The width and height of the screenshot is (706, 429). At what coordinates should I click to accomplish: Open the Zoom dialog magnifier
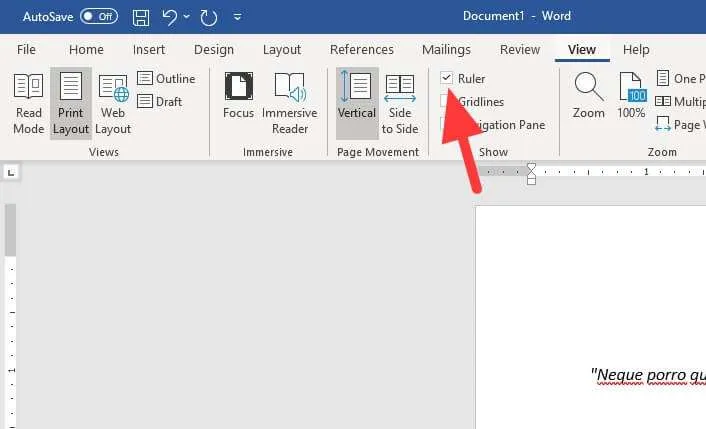588,96
